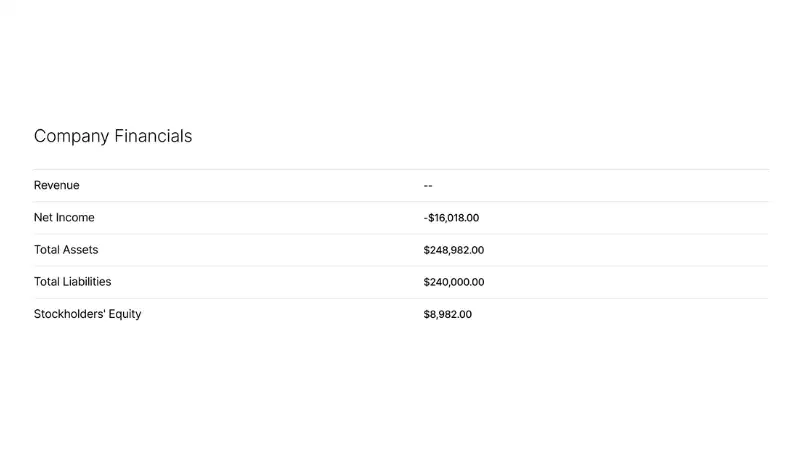Click the word "Financials" in the heading
The width and height of the screenshot is (800, 450).
[153, 136]
